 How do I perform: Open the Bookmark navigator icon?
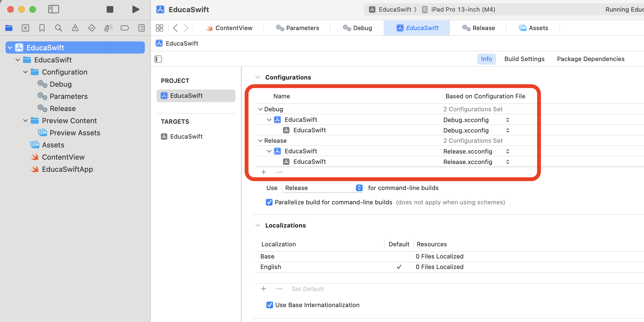point(42,28)
